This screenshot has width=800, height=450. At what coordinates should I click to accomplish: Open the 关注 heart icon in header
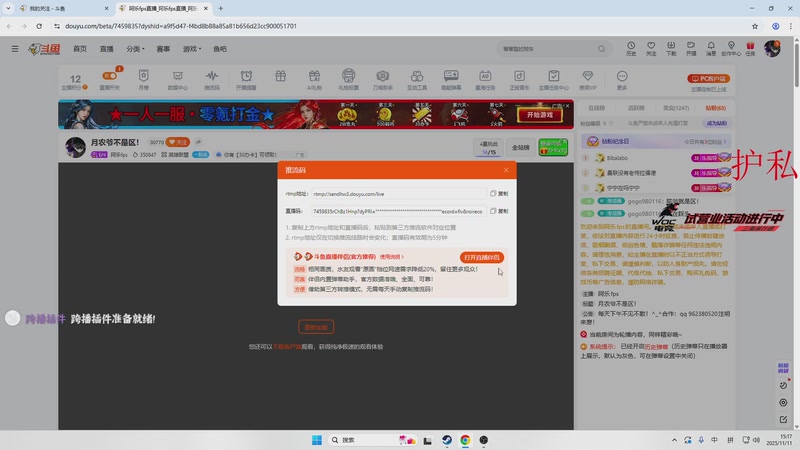click(x=651, y=48)
